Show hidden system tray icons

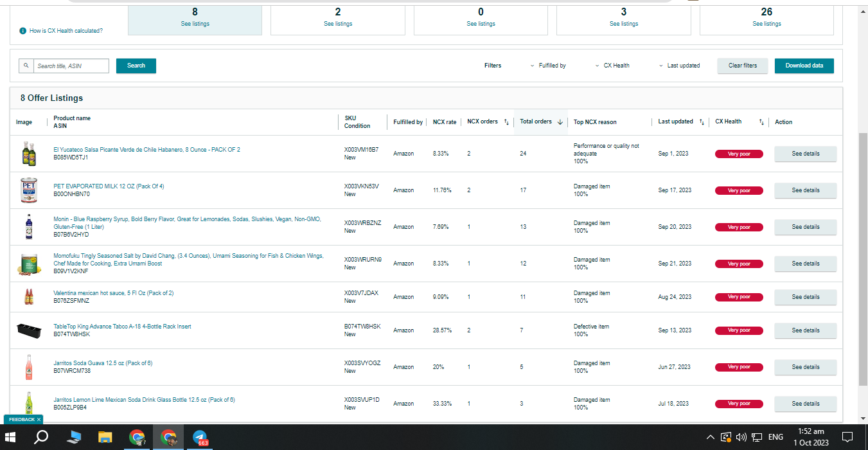click(710, 437)
